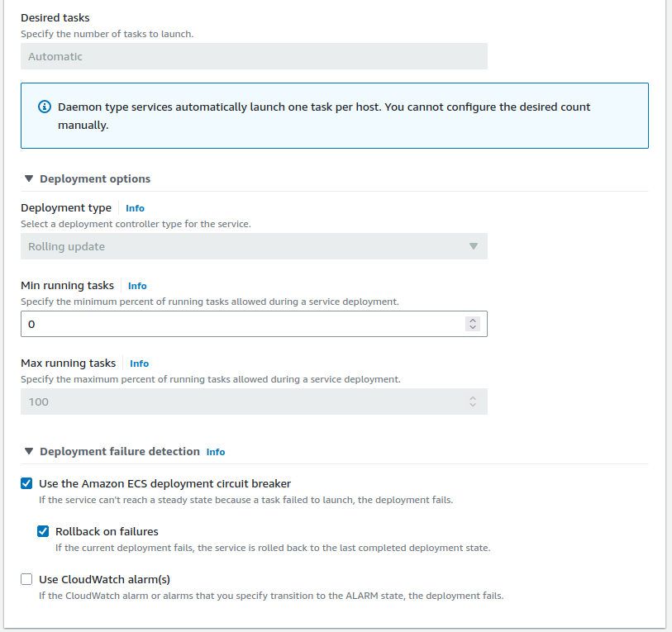Image resolution: width=672 pixels, height=632 pixels.
Task: Open Info link for Deployment failure detection
Action: pos(216,452)
